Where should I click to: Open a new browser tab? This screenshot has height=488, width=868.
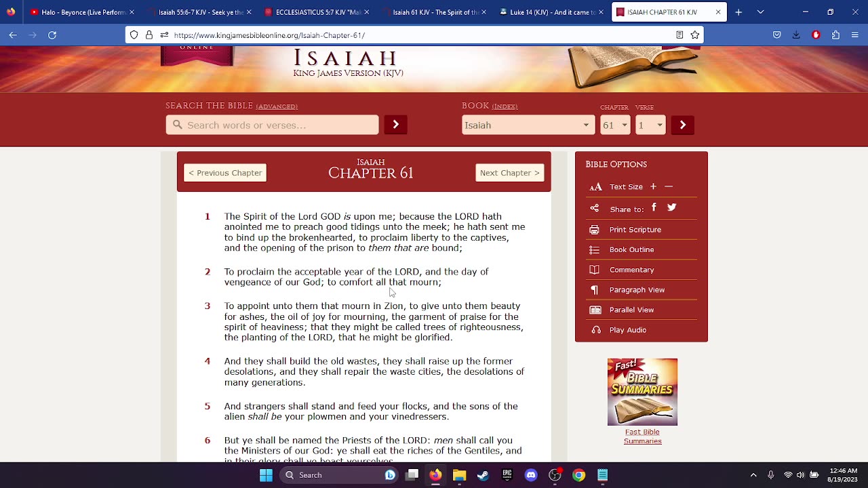[738, 12]
